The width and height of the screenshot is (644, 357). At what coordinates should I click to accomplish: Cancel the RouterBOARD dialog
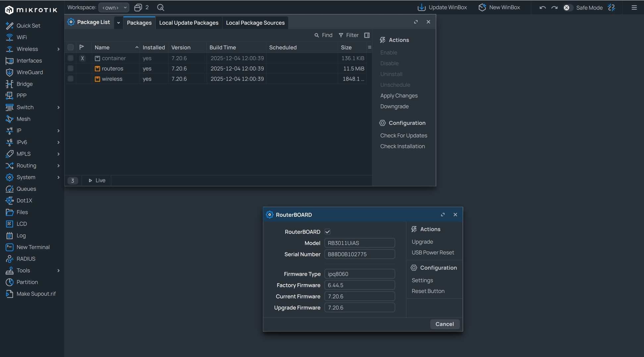pos(445,324)
